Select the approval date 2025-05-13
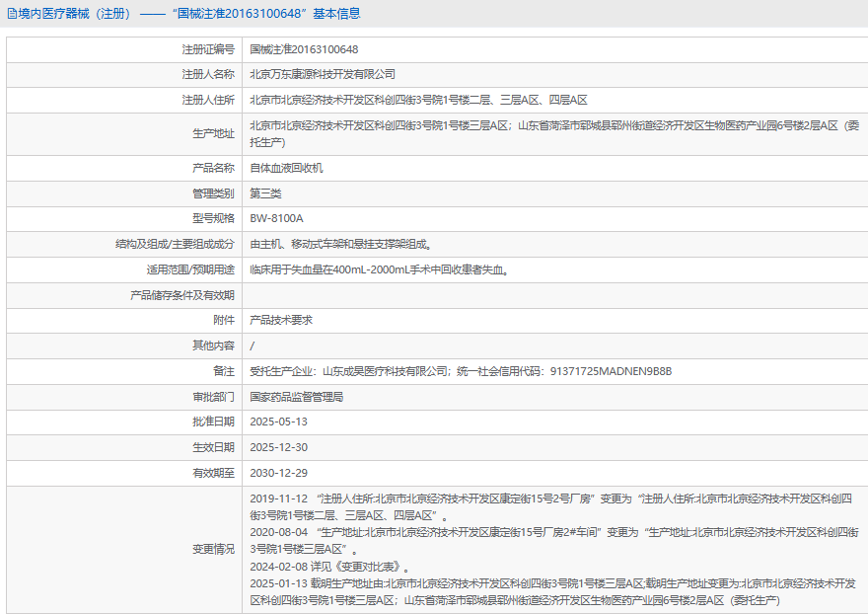868x614 pixels. point(278,422)
